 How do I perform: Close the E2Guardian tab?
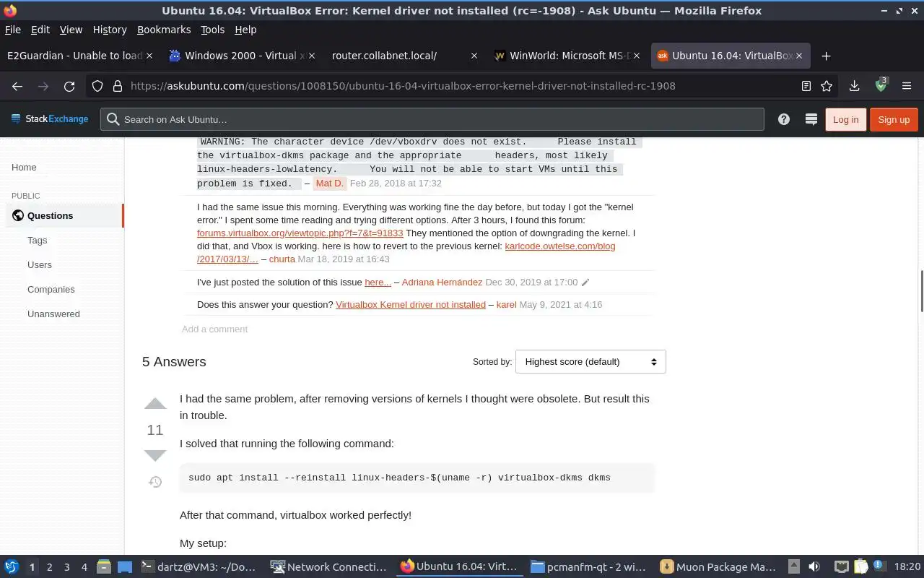149,56
